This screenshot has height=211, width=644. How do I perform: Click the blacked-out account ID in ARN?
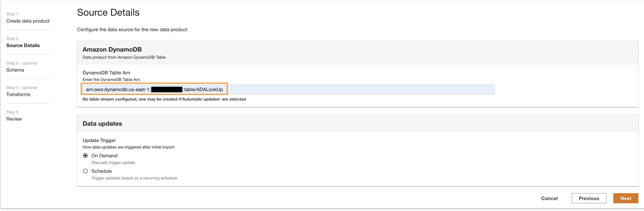[167, 90]
